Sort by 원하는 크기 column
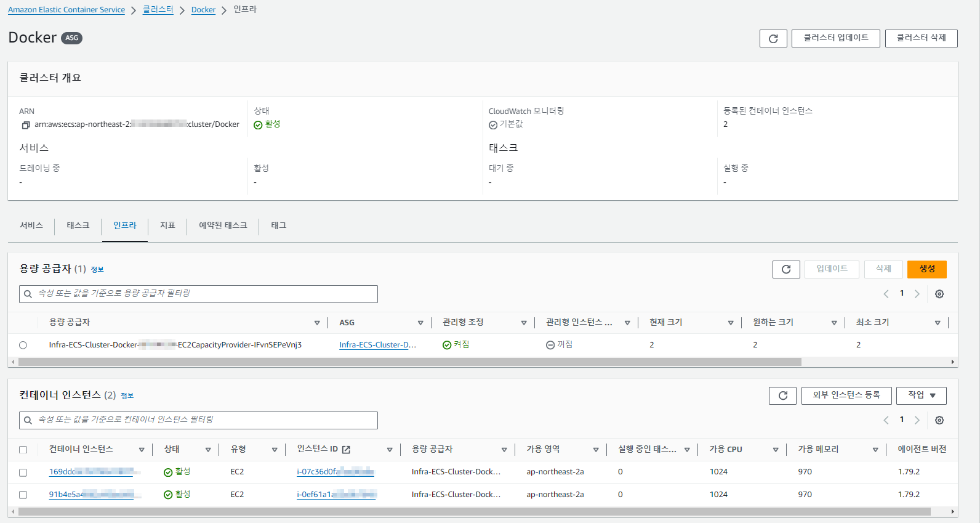This screenshot has height=523, width=980. [x=834, y=323]
